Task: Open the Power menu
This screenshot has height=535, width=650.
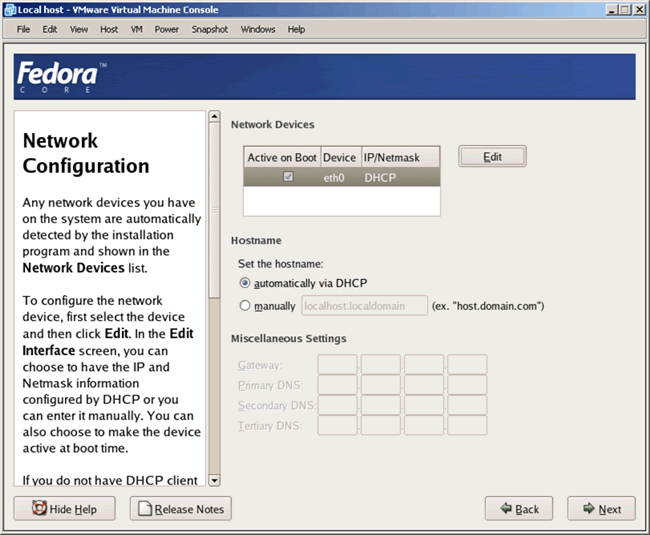Action: 166,29
